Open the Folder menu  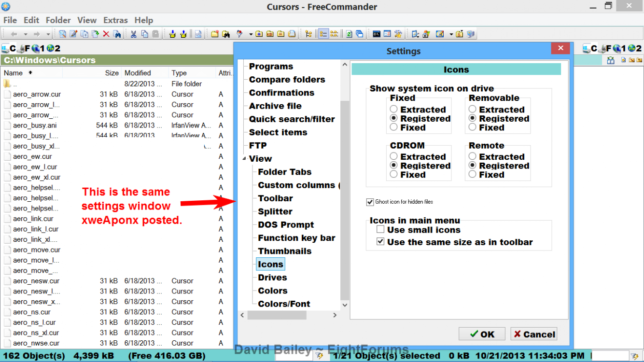pyautogui.click(x=58, y=20)
